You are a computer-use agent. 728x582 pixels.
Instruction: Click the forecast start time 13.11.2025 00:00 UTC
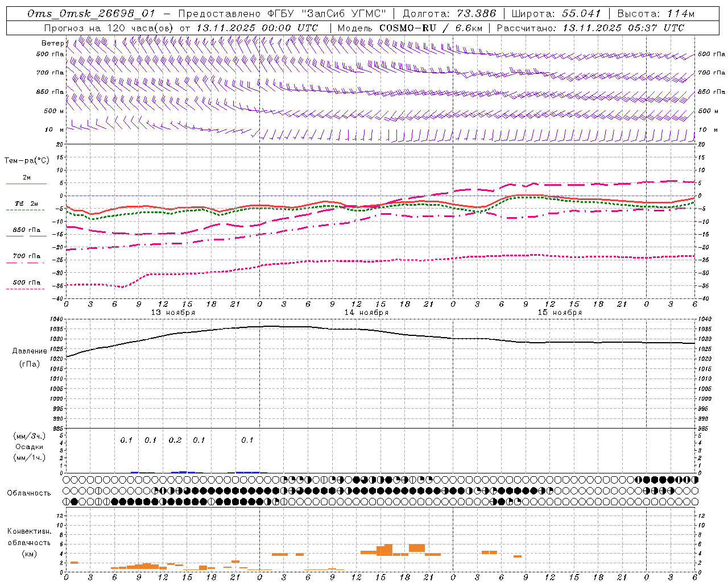pos(257,28)
